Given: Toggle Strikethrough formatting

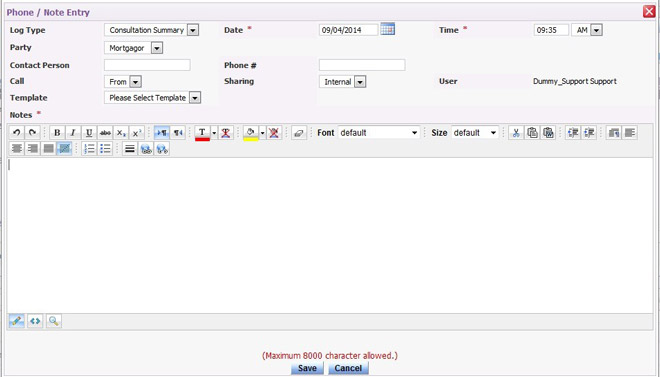Looking at the screenshot, I should [x=105, y=133].
